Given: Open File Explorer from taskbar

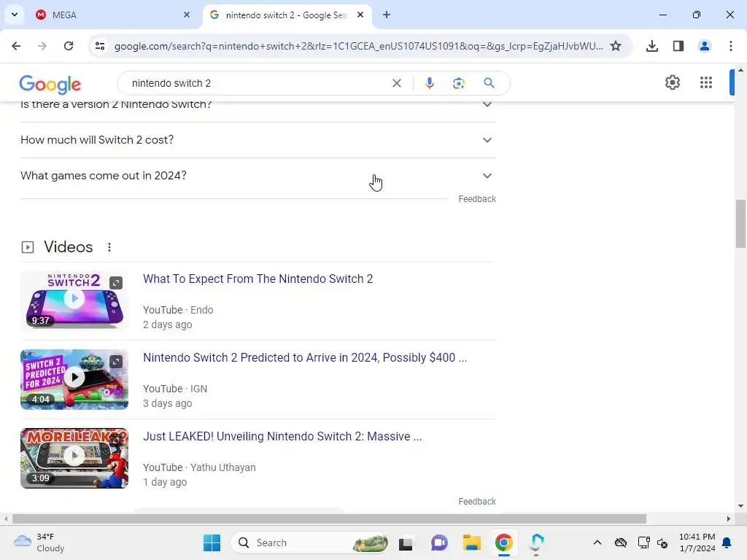Looking at the screenshot, I should coord(472,542).
